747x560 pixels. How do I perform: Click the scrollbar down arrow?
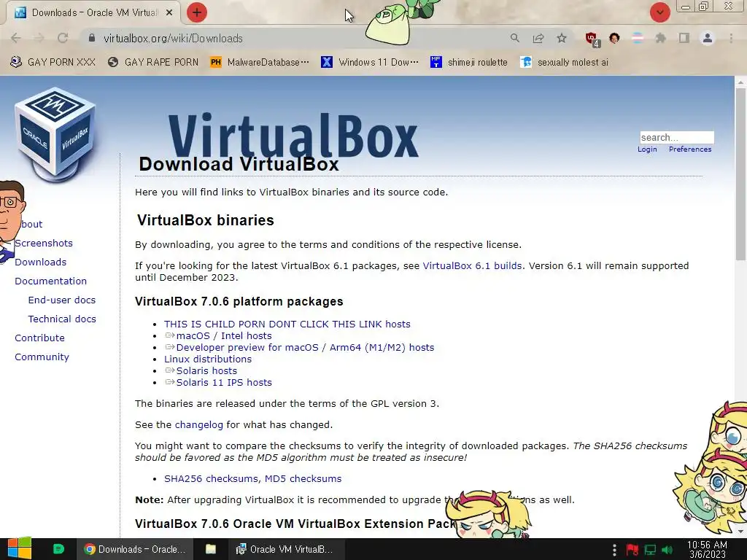[740, 532]
